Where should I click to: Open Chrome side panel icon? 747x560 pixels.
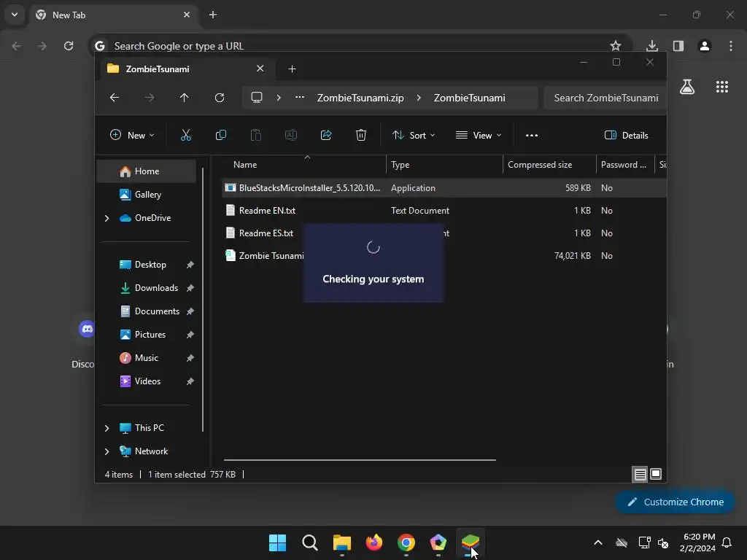(678, 46)
